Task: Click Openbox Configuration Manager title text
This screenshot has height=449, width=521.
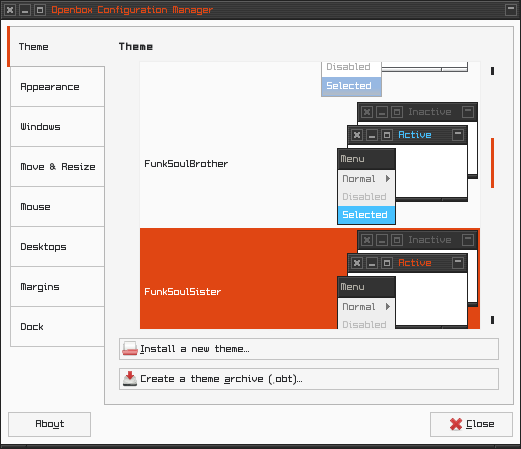Action: [x=132, y=10]
